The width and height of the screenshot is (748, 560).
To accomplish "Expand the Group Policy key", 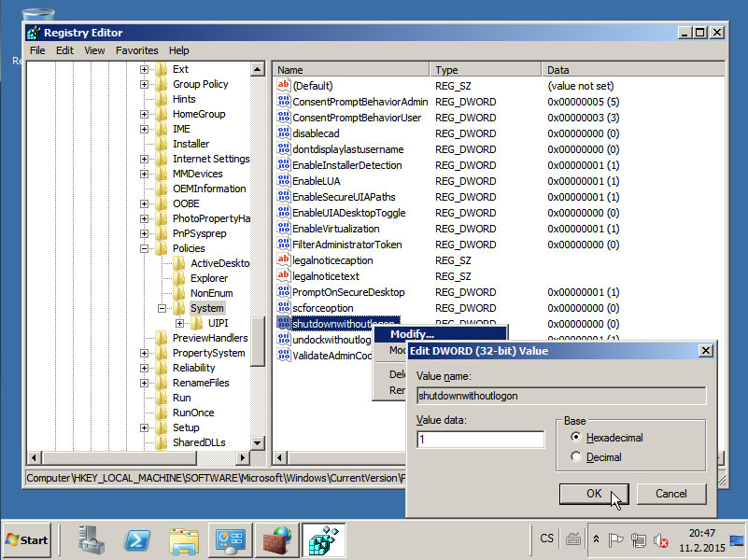I will (145, 84).
